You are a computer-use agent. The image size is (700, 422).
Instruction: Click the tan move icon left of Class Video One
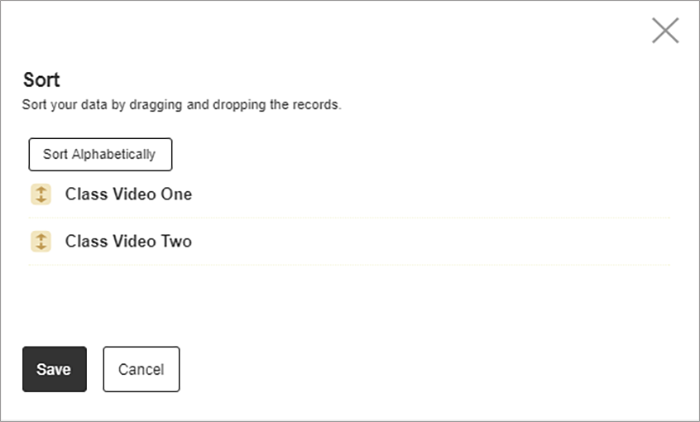click(x=41, y=194)
